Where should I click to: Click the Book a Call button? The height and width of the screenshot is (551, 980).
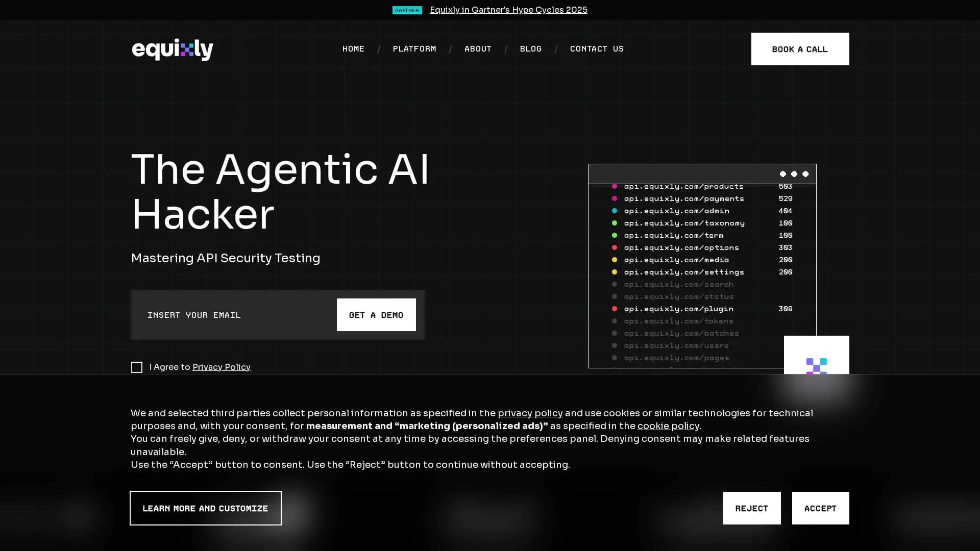pyautogui.click(x=800, y=49)
